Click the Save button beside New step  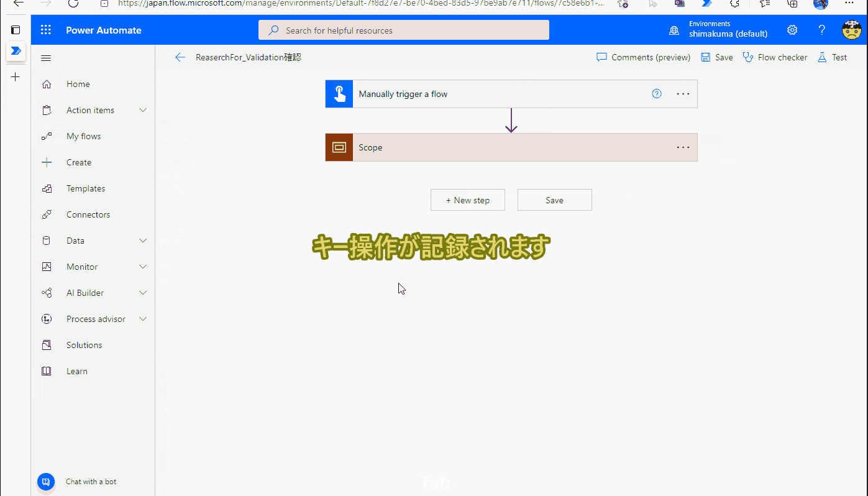pyautogui.click(x=555, y=200)
